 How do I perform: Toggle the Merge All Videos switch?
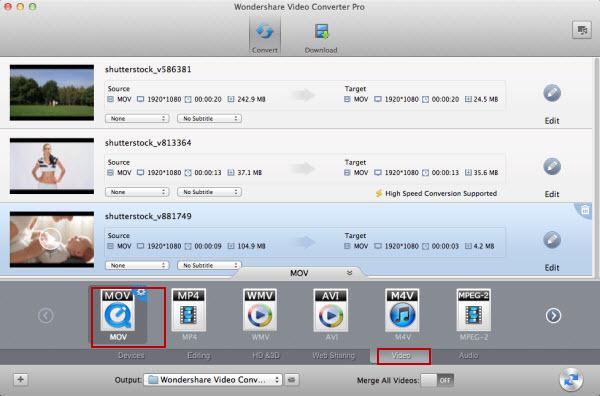point(437,380)
